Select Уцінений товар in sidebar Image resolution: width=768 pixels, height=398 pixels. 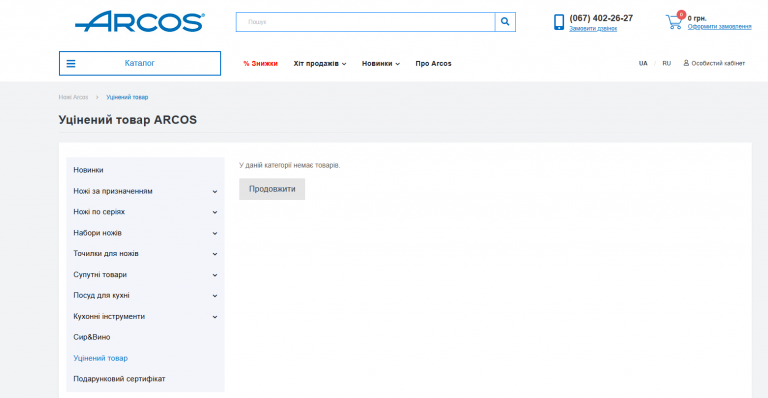pos(100,358)
